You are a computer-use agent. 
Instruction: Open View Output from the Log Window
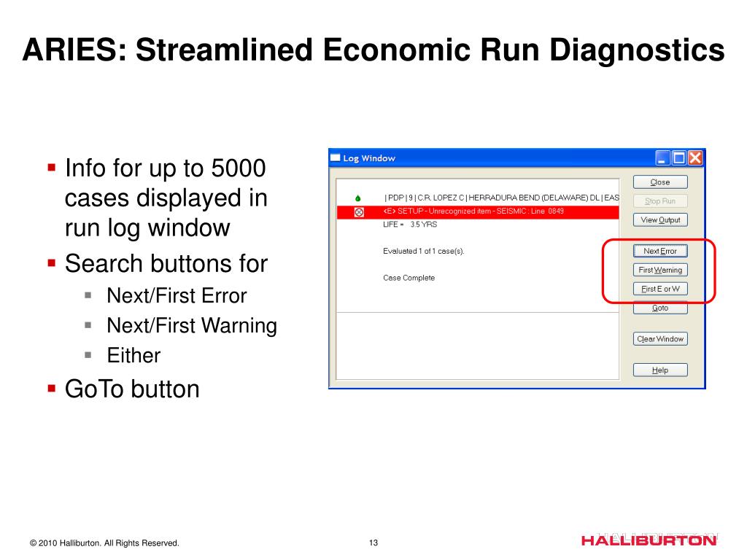[659, 220]
